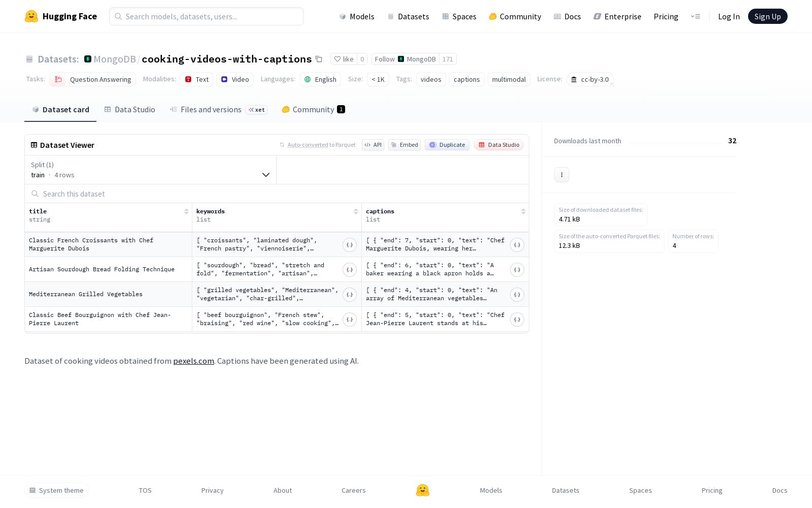Click the cc-by-3.0 license tag
Image resolution: width=812 pixels, height=508 pixels.
[590, 79]
